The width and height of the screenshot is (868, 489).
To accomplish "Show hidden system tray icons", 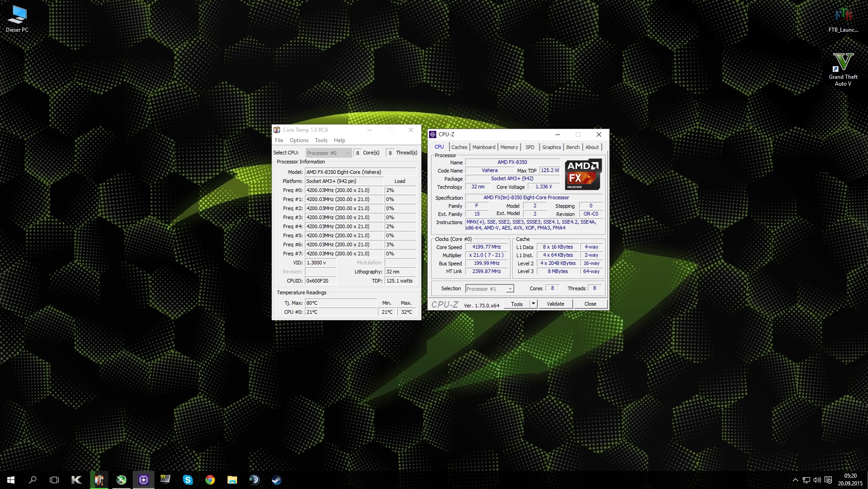I will [x=795, y=480].
